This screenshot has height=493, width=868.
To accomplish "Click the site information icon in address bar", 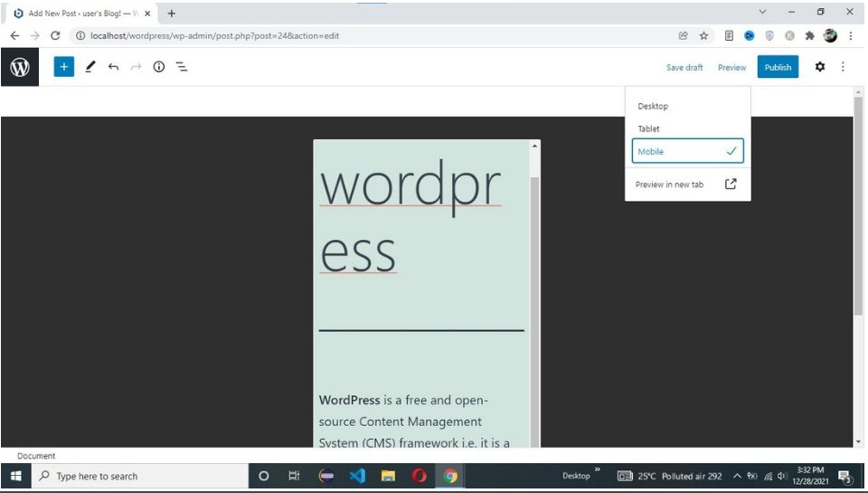I will tap(80, 35).
